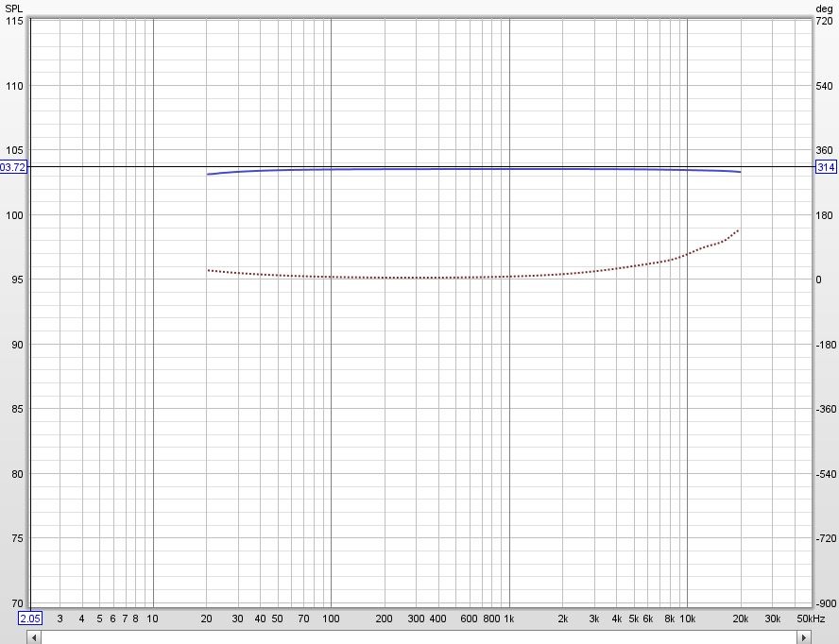This screenshot has width=839, height=644.
Task: Click the 50kHz label on the frequency axis
Action: pos(811,619)
